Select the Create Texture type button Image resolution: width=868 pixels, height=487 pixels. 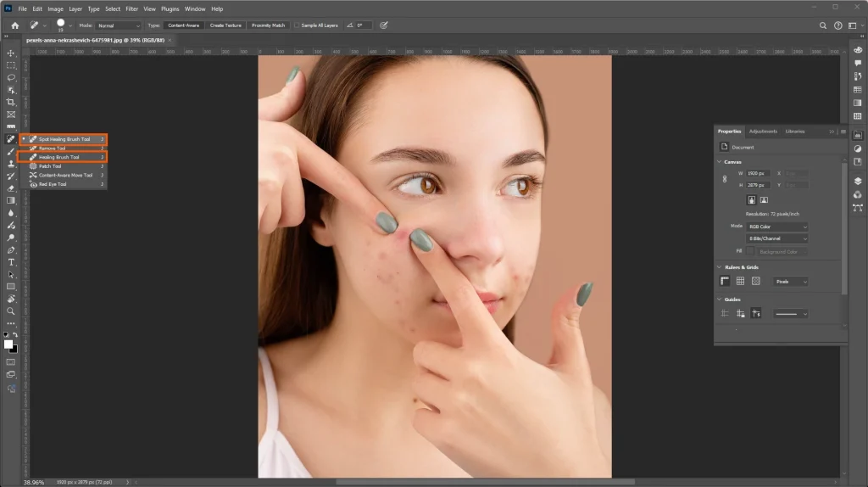coord(225,25)
